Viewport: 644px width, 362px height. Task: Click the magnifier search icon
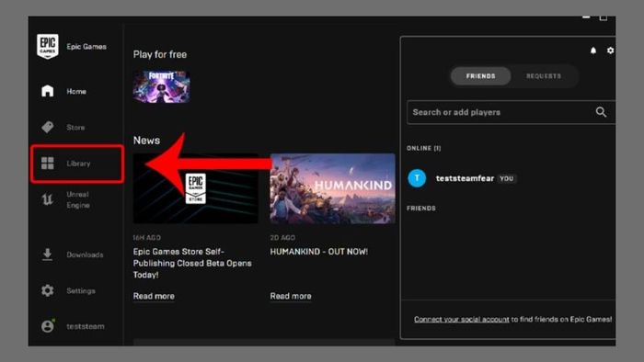[601, 112]
